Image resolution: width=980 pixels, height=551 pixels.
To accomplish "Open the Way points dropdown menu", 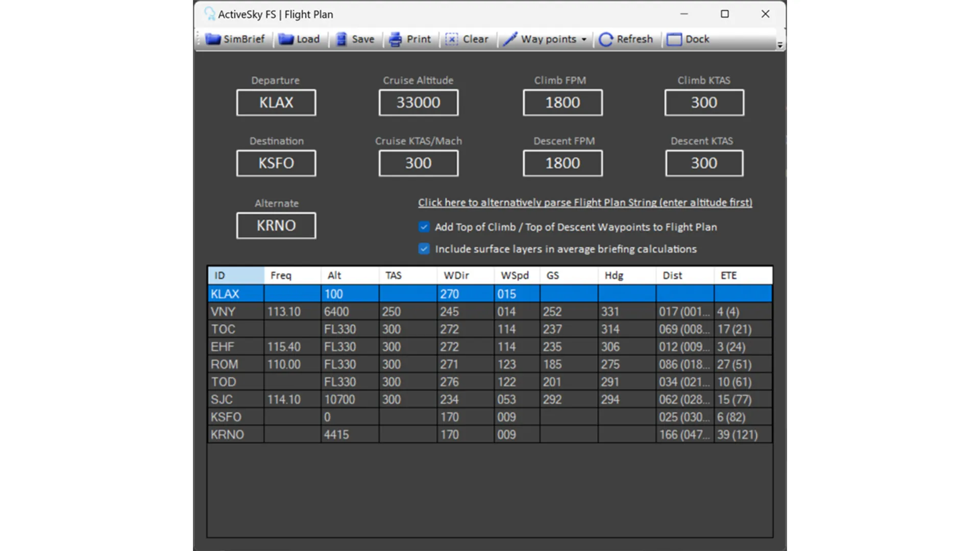I will tap(545, 39).
